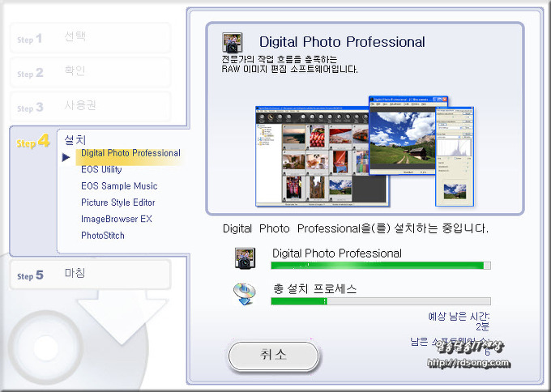The width and height of the screenshot is (551, 392).
Task: Select EOS Utility in the install list
Action: click(x=101, y=169)
